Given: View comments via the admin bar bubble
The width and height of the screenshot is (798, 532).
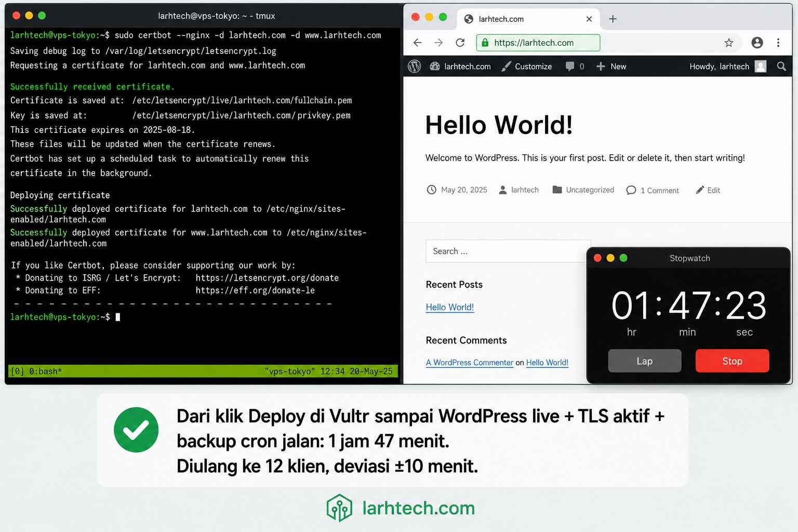Looking at the screenshot, I should (575, 66).
